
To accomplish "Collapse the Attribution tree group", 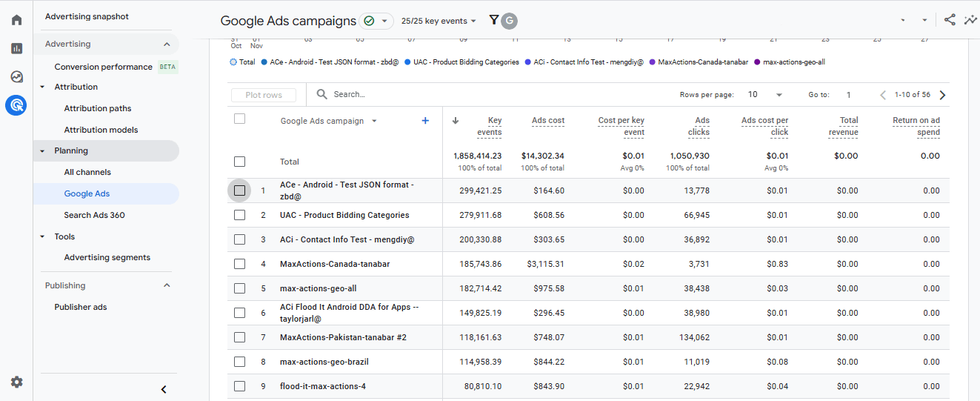I will (42, 87).
